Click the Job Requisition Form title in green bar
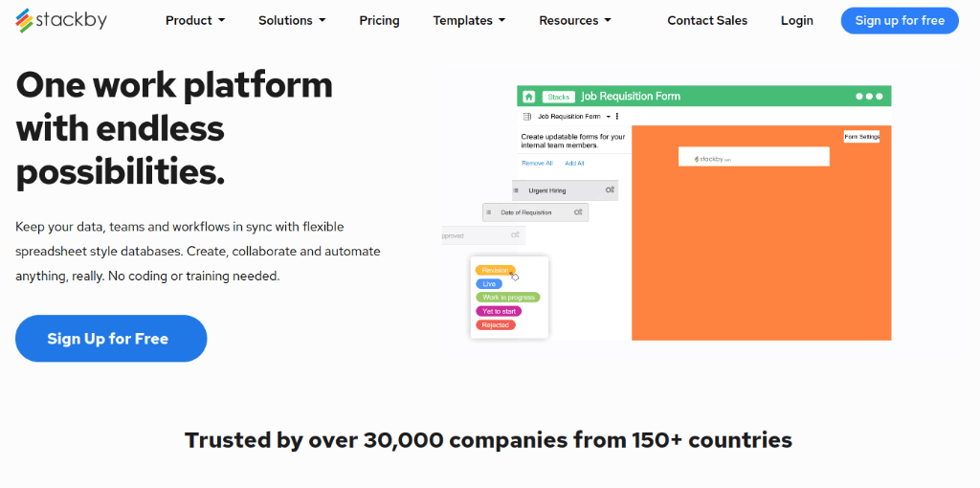 (x=631, y=97)
